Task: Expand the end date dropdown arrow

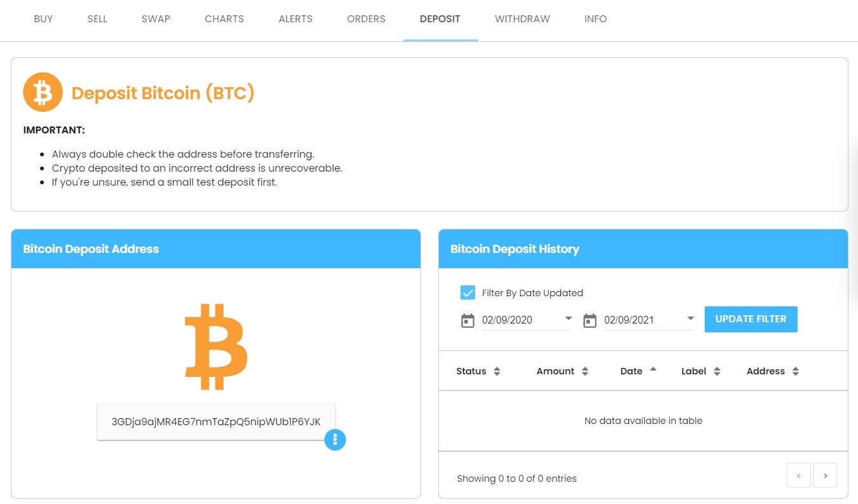Action: click(x=689, y=319)
